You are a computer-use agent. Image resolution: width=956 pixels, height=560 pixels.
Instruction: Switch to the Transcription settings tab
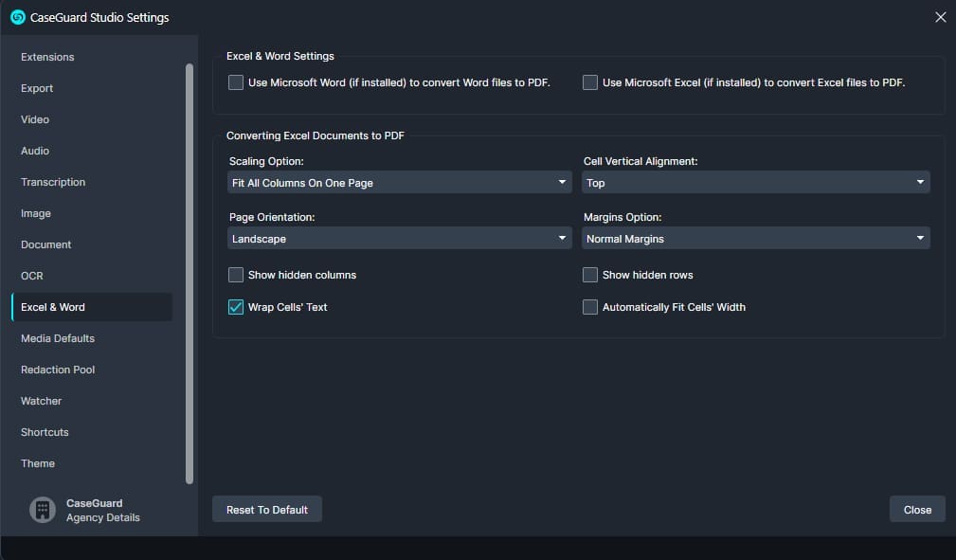point(53,182)
